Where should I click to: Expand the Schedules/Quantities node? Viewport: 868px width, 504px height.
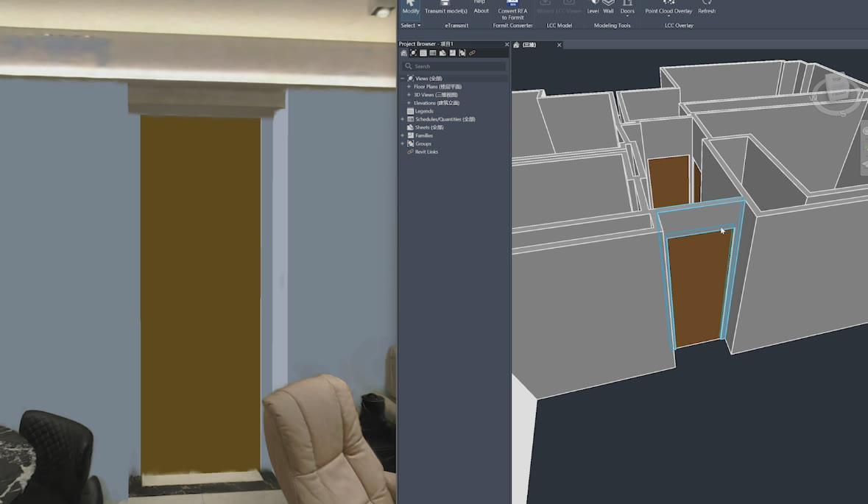pos(403,119)
